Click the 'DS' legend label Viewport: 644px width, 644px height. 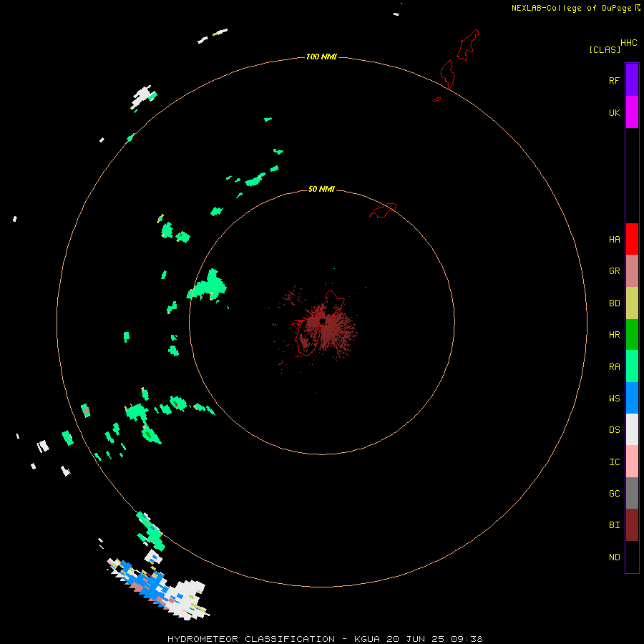click(614, 430)
